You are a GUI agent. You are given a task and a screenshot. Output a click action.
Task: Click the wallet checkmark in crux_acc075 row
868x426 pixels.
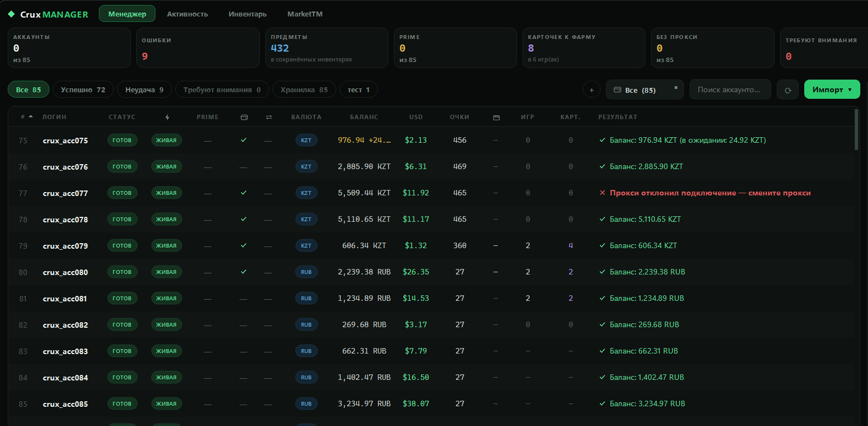coord(243,140)
